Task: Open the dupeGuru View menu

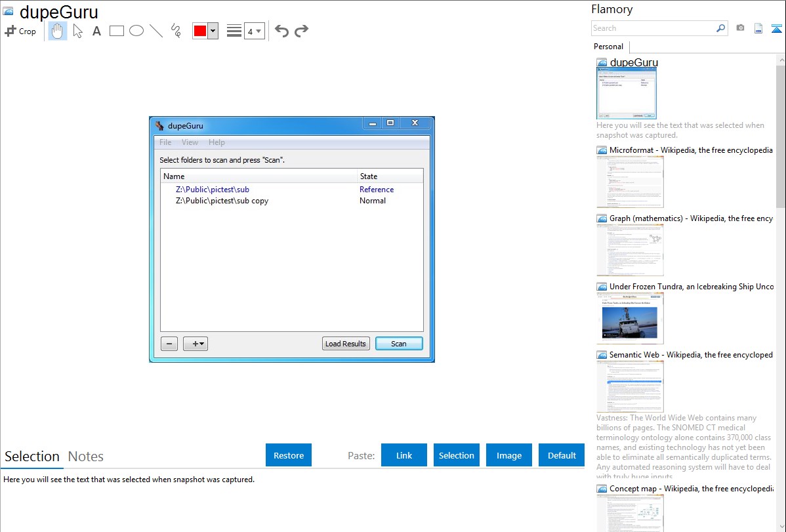Action: click(x=190, y=142)
